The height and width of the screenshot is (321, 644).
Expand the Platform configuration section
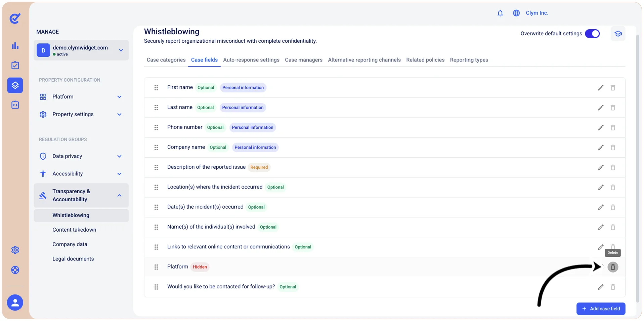(81, 97)
